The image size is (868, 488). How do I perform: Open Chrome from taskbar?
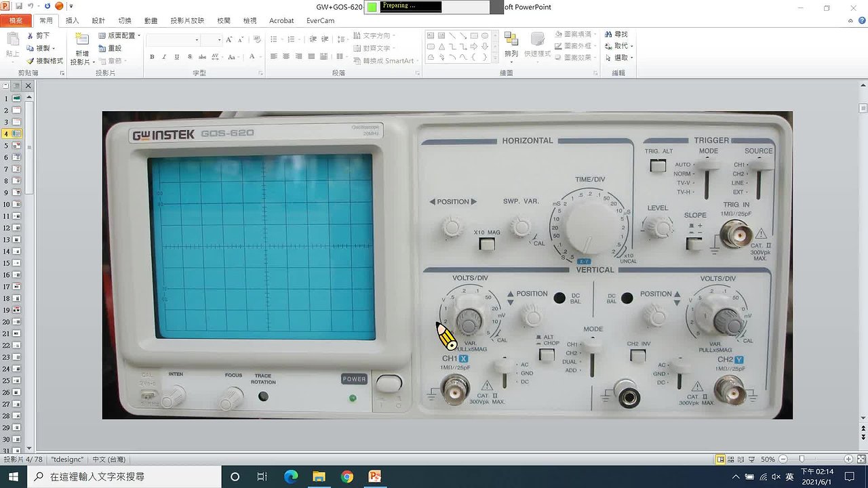pos(347,476)
